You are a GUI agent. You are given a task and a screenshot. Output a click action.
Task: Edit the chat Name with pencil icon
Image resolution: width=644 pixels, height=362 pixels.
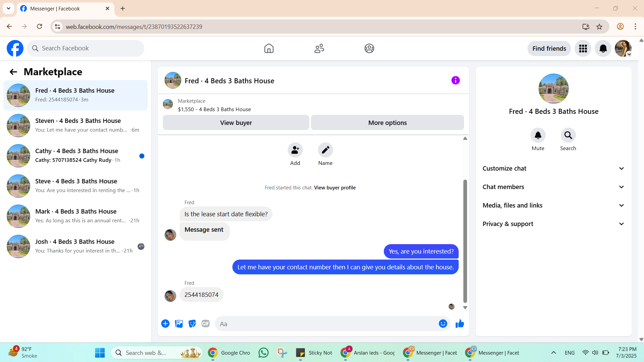coord(325,150)
